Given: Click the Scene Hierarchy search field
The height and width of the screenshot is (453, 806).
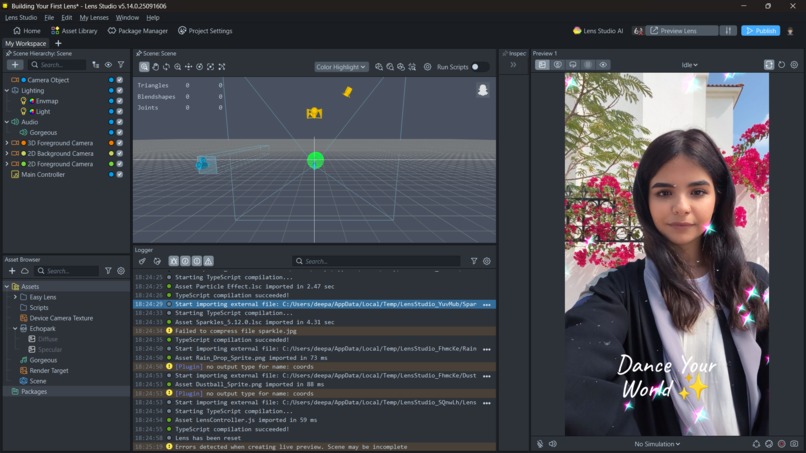Looking at the screenshot, I should point(58,65).
